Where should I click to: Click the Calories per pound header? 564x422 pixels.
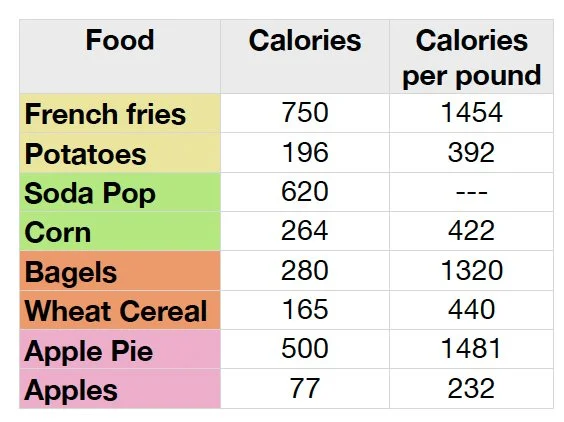click(471, 56)
